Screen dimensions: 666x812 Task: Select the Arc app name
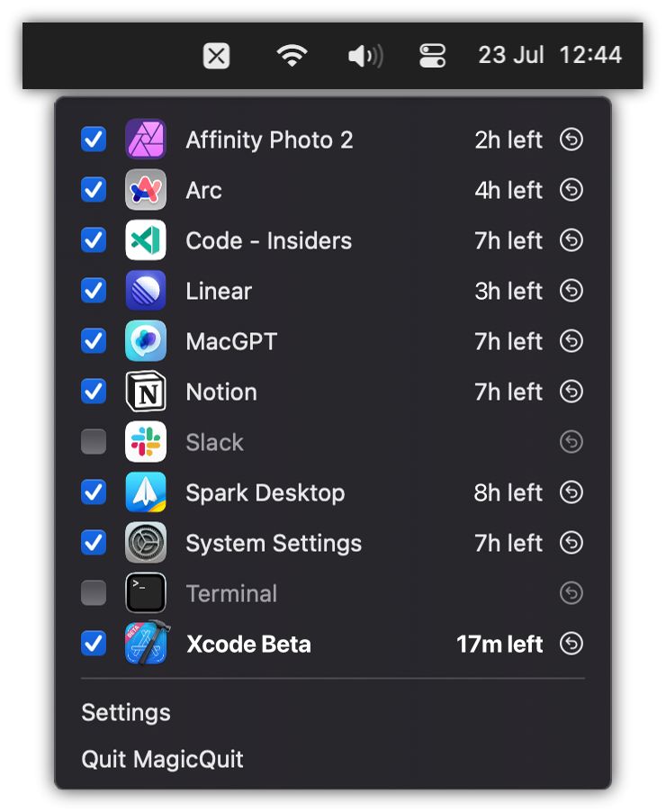pos(204,190)
